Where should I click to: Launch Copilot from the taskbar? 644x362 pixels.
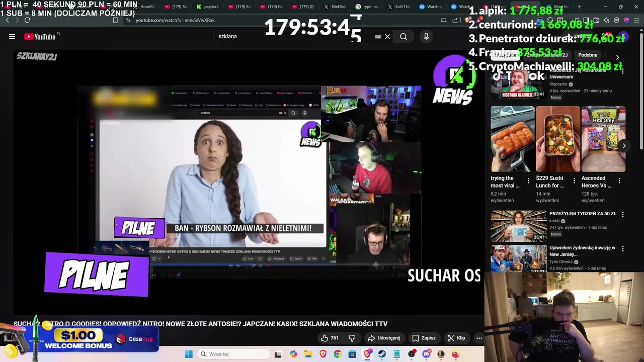click(x=293, y=354)
